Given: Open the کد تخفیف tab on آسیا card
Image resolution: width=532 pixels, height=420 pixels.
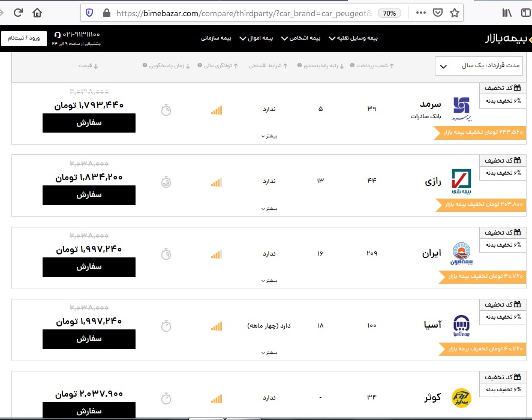Looking at the screenshot, I should click(x=503, y=305).
